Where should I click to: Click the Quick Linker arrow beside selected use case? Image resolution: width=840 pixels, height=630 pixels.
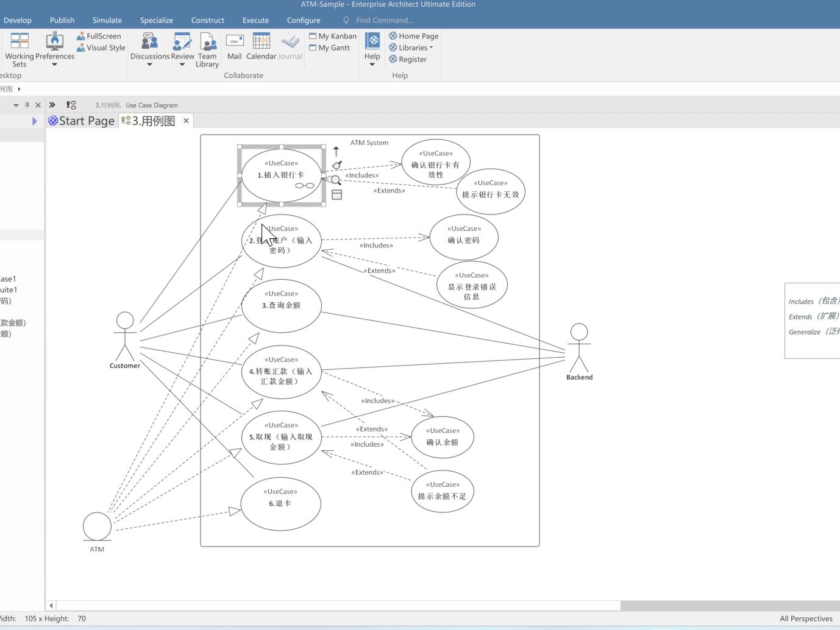pyautogui.click(x=336, y=151)
